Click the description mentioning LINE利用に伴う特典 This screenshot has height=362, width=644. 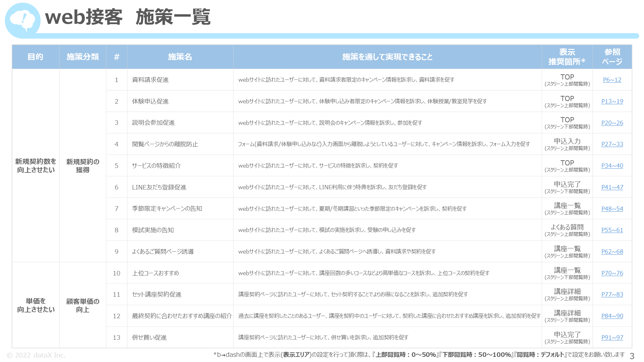pyautogui.click(x=332, y=187)
